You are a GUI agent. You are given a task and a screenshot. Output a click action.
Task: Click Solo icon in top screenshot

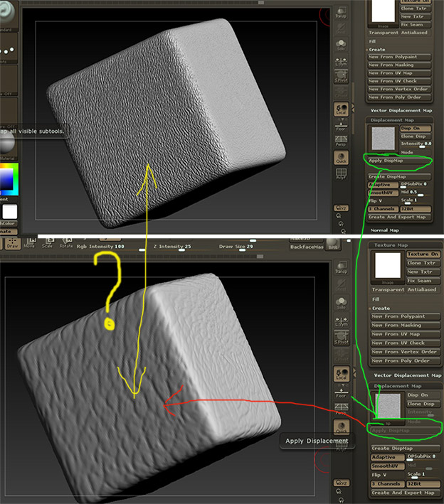[x=341, y=45]
